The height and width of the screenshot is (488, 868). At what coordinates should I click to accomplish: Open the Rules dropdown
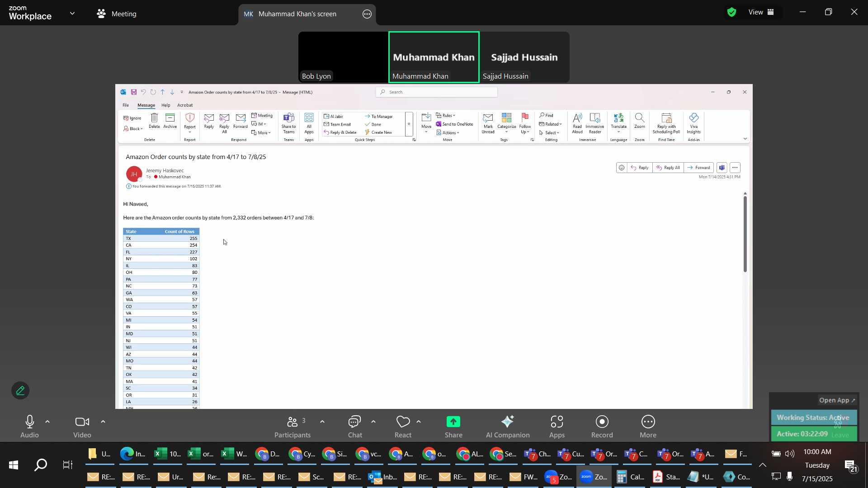(446, 116)
